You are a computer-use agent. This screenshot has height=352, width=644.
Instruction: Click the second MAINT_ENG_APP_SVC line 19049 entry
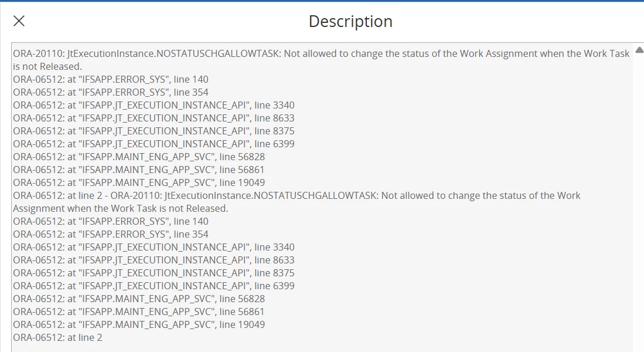(x=139, y=324)
